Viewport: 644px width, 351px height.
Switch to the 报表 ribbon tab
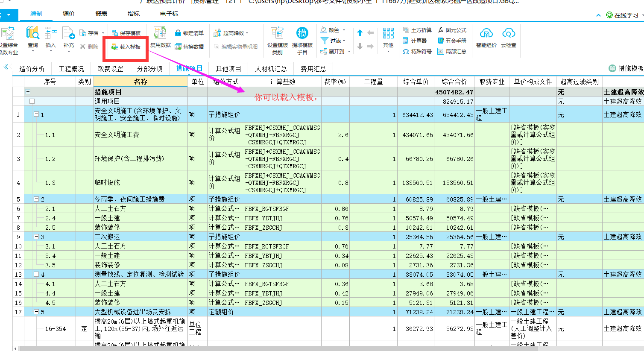pyautogui.click(x=101, y=14)
